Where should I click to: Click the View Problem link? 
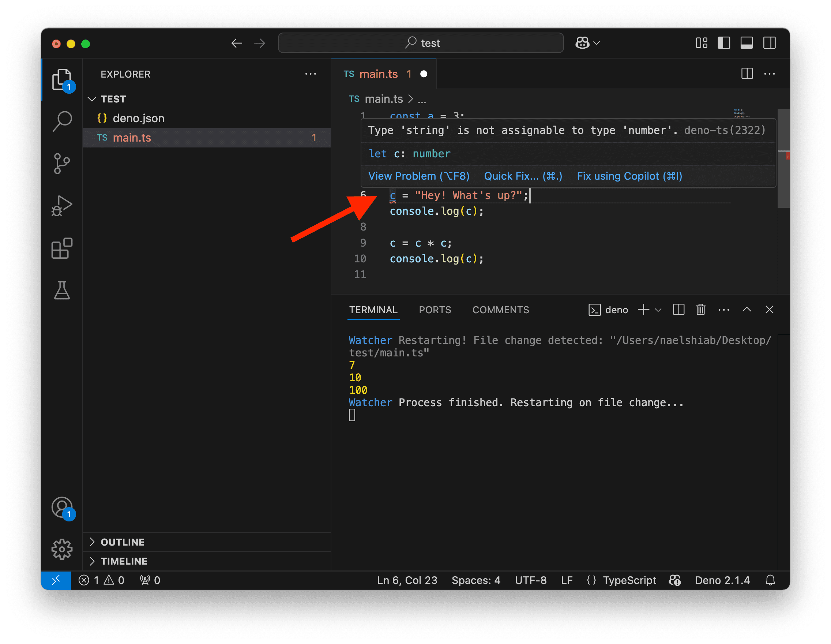click(x=418, y=176)
